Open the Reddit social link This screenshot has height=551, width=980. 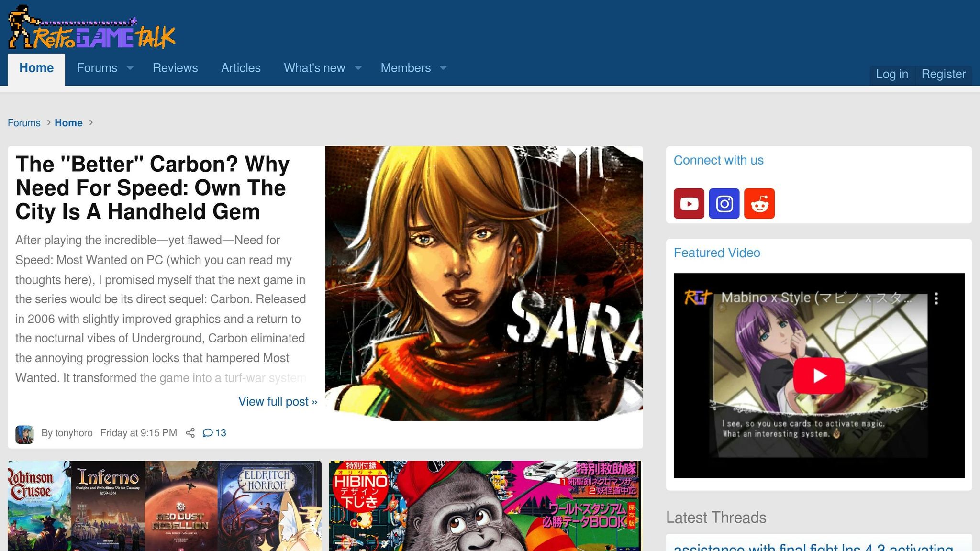coord(759,204)
